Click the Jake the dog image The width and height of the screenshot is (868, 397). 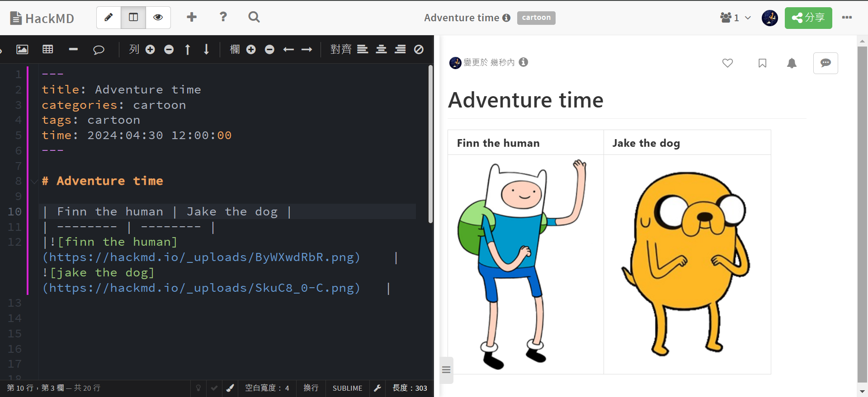pyautogui.click(x=686, y=264)
